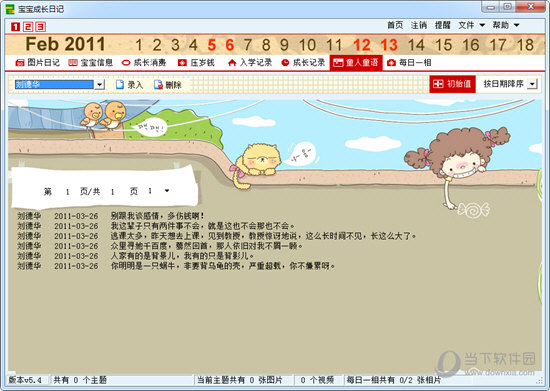Click the 刘德华 name combo field
The height and width of the screenshot is (391, 550).
(54, 85)
